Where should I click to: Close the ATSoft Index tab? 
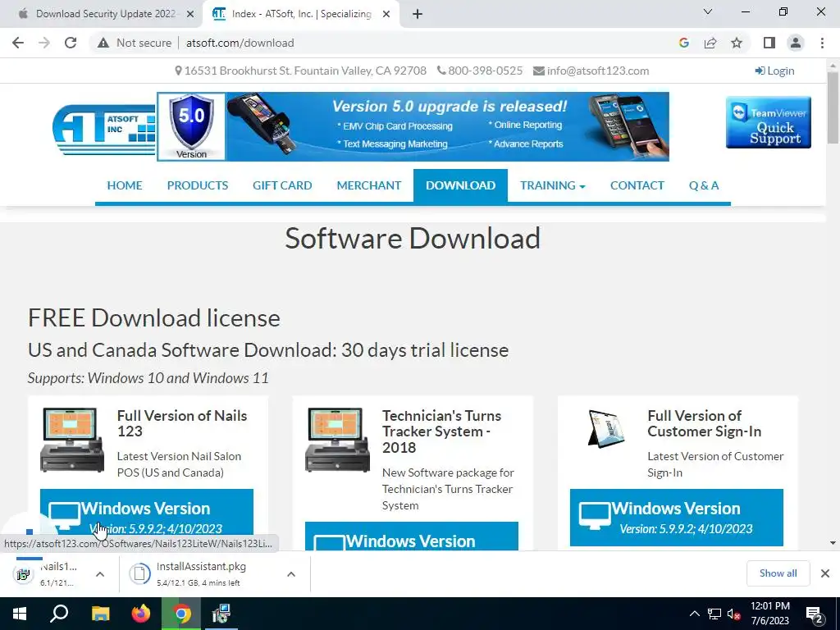click(x=386, y=15)
